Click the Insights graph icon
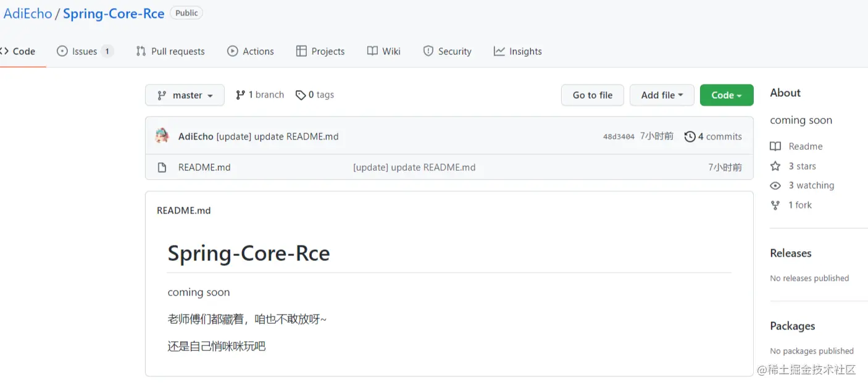 [x=499, y=51]
